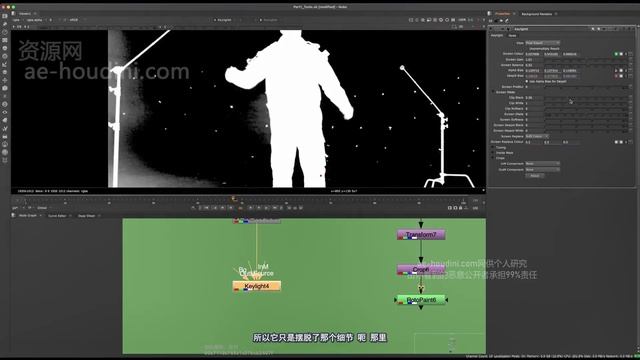Switch to the Curve Editor tab
Viewport: 640px width, 360px height.
click(x=57, y=216)
